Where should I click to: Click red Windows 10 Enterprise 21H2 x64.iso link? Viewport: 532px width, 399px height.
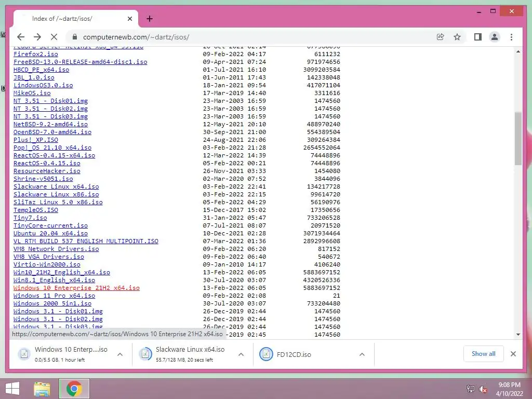click(x=76, y=288)
